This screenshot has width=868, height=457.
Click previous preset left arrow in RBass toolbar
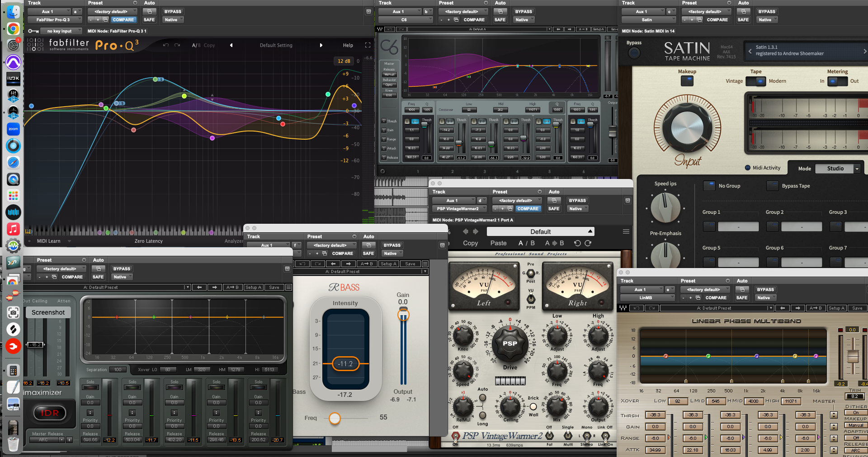click(333, 264)
